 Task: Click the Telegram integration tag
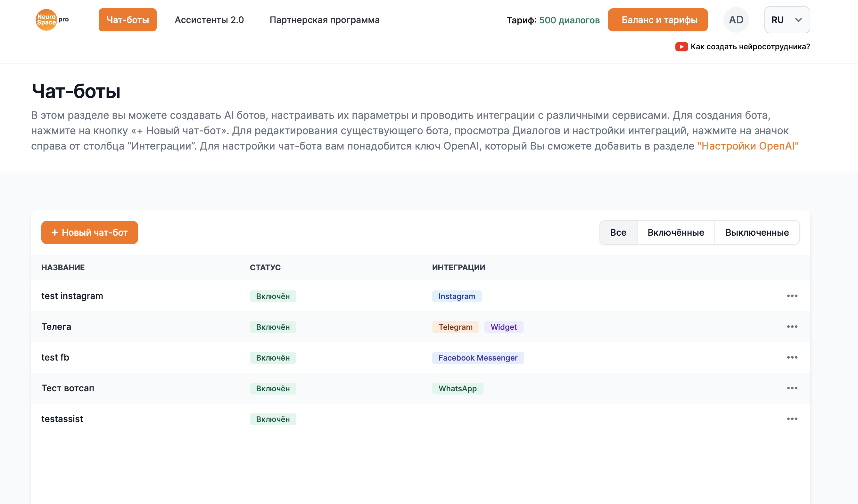coord(455,327)
